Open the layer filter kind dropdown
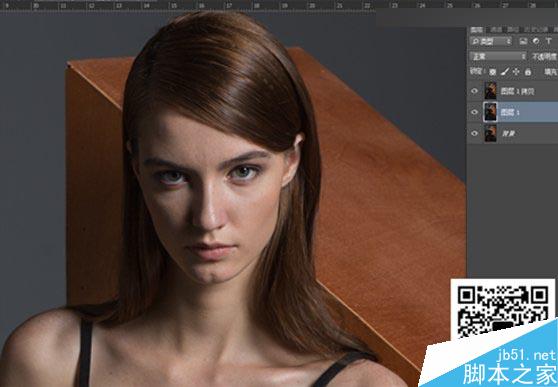The height and width of the screenshot is (387, 558). coord(491,41)
